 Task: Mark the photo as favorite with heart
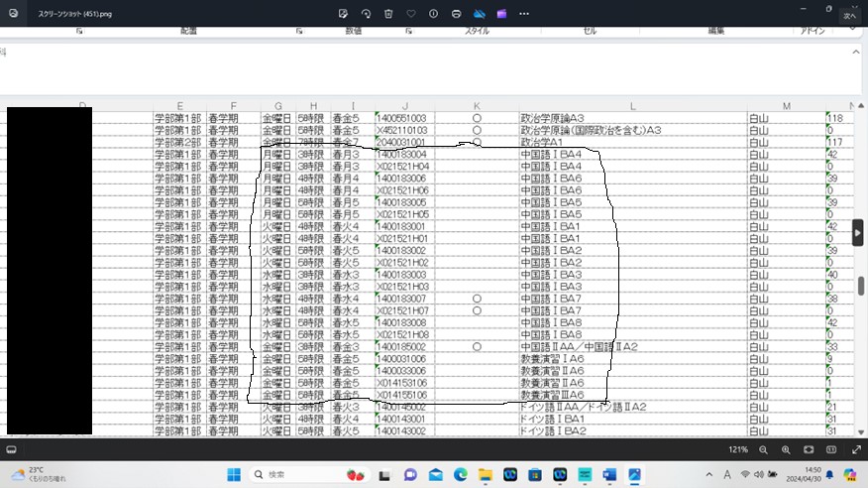(411, 14)
